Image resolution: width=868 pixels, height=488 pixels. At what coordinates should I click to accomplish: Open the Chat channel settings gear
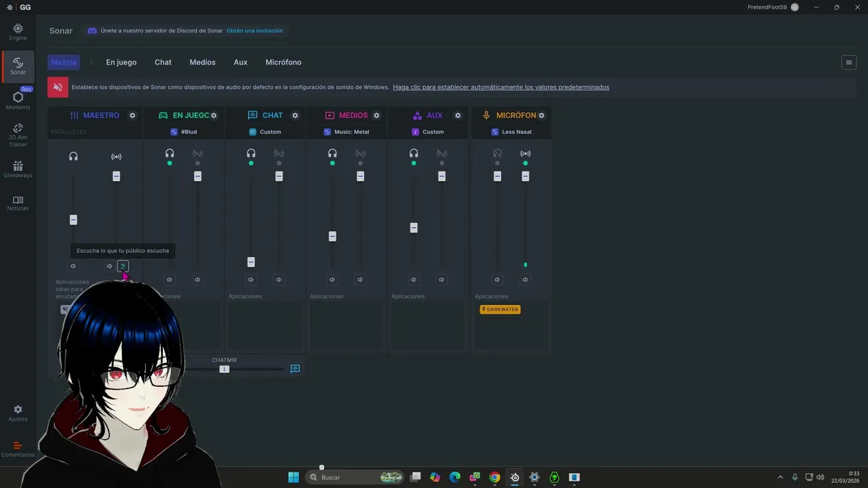point(295,115)
